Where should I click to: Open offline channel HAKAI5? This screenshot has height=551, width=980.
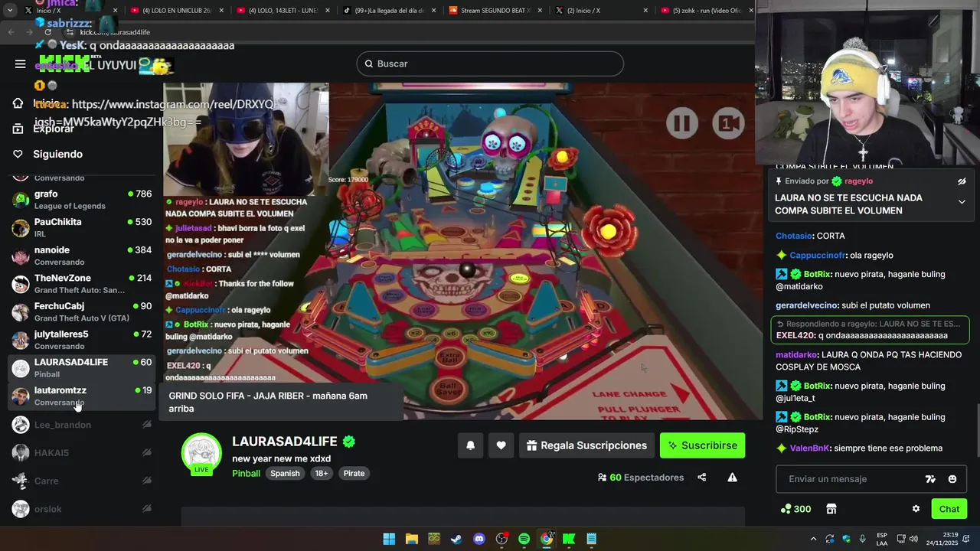pyautogui.click(x=81, y=453)
